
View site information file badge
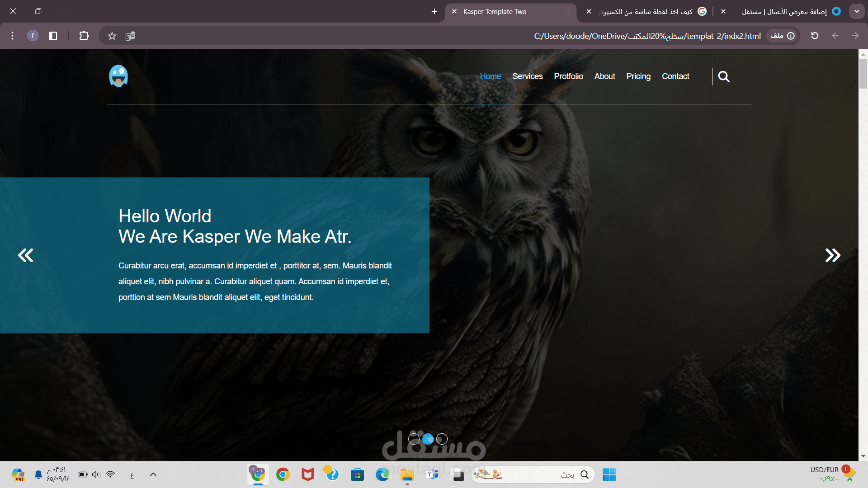[x=783, y=36]
